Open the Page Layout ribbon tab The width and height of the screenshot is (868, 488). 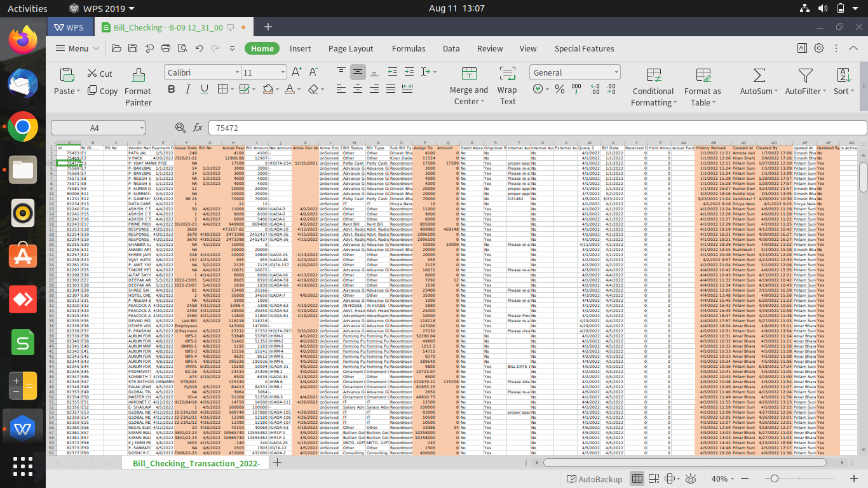coord(351,48)
